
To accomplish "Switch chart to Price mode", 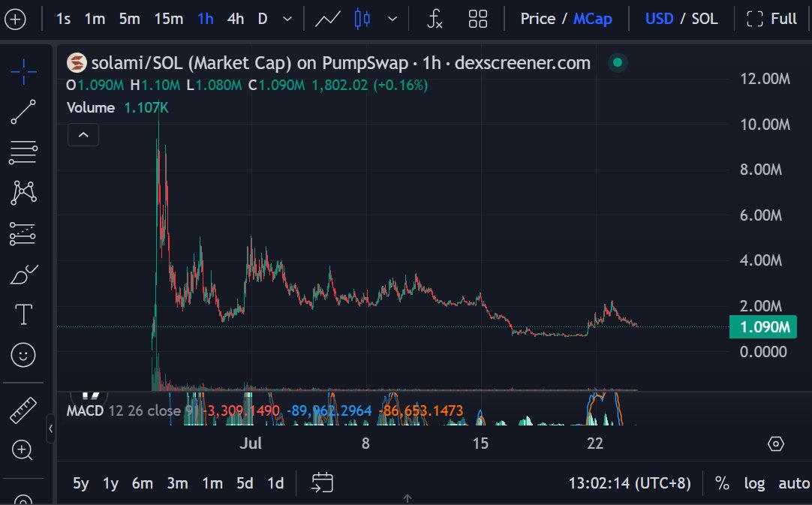I will (537, 20).
